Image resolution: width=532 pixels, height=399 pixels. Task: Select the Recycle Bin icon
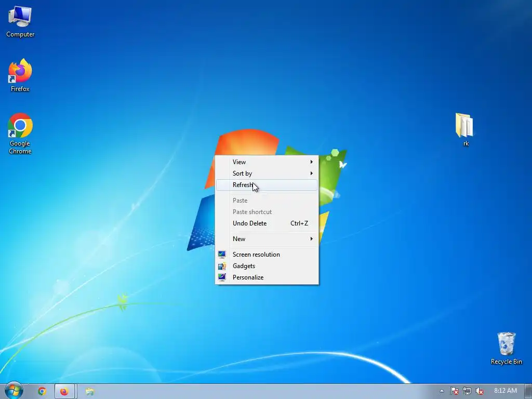tap(506, 349)
